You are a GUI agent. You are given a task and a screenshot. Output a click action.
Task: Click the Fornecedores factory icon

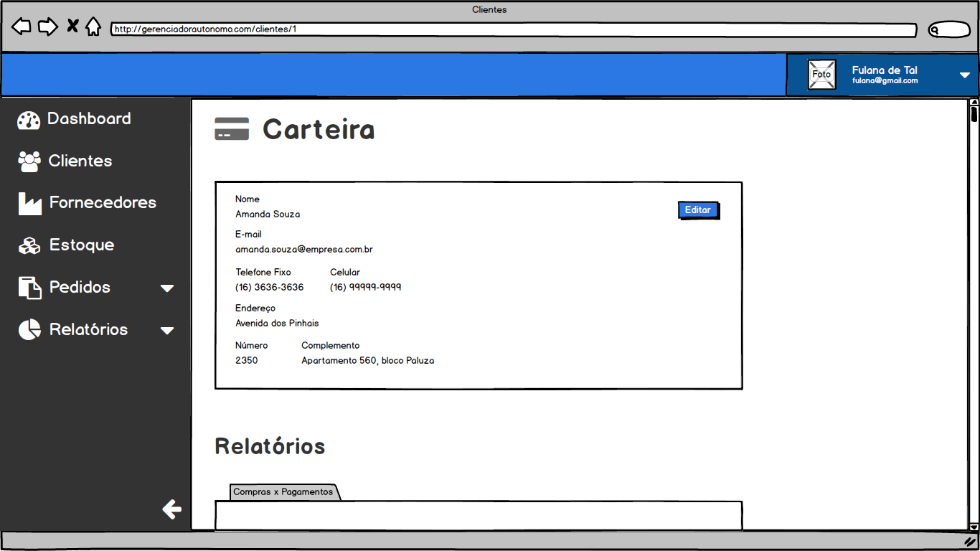click(29, 204)
